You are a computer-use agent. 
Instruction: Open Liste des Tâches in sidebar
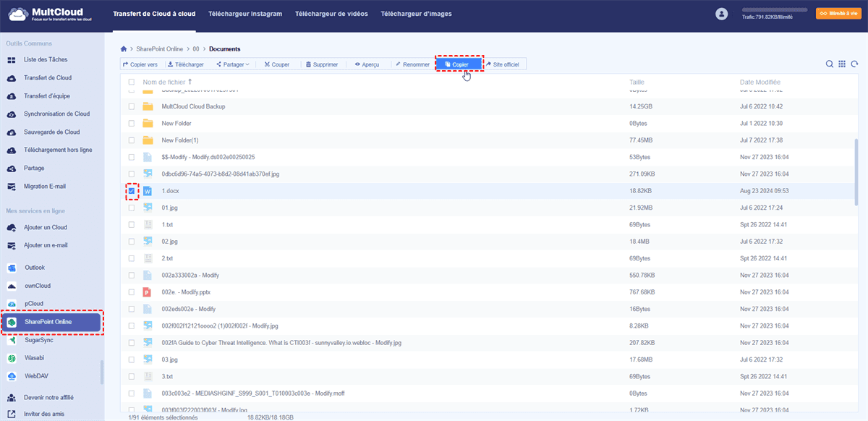click(46, 60)
